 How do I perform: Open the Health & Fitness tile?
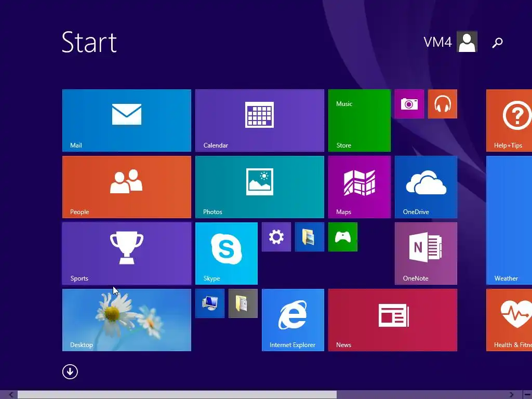(509, 320)
